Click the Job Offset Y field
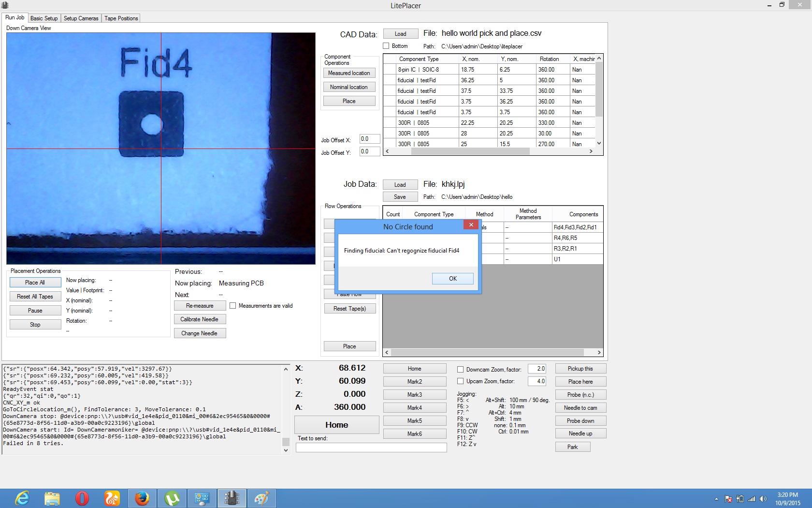The width and height of the screenshot is (812, 508). tap(370, 152)
